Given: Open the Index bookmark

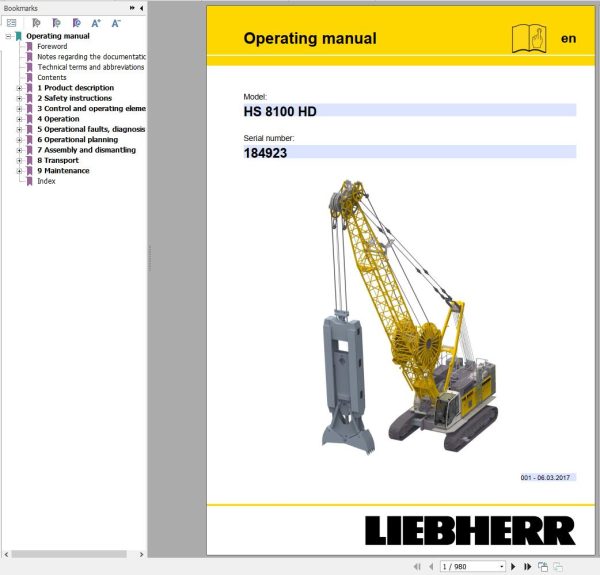Looking at the screenshot, I should pyautogui.click(x=46, y=181).
